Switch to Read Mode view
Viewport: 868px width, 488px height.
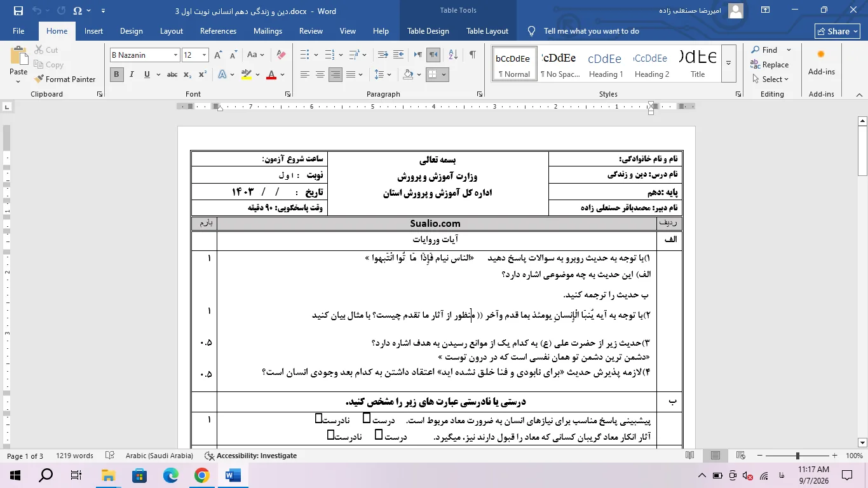[x=690, y=456]
